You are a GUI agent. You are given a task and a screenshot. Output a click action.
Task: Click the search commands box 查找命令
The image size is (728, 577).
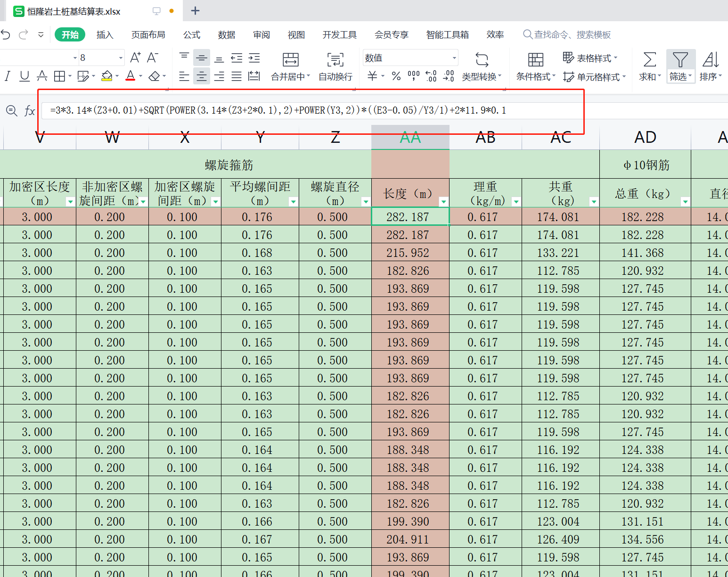567,34
